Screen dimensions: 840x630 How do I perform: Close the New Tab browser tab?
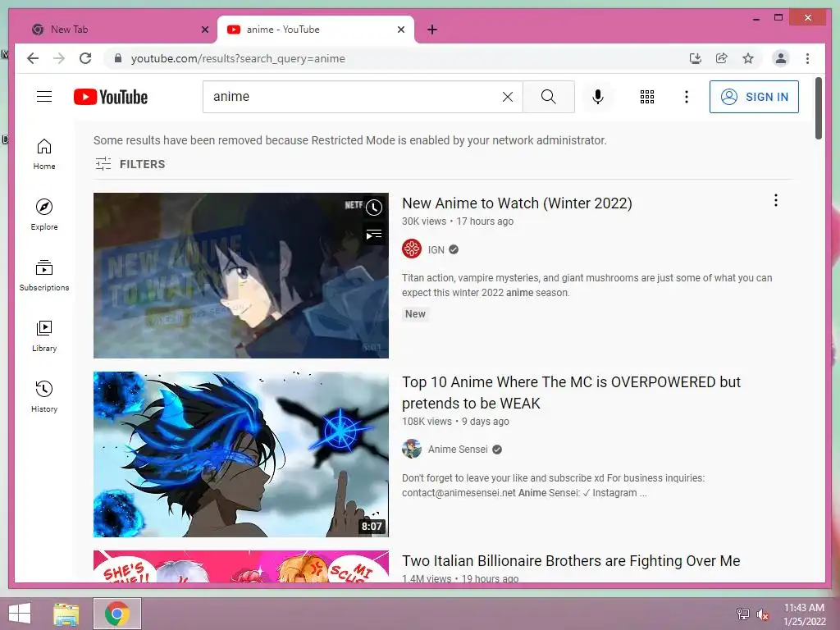click(x=204, y=30)
